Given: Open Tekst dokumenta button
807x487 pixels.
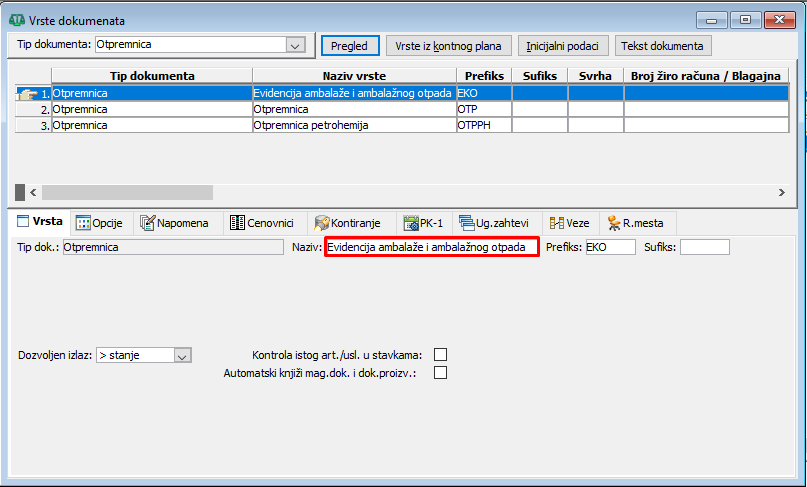Looking at the screenshot, I should point(662,46).
